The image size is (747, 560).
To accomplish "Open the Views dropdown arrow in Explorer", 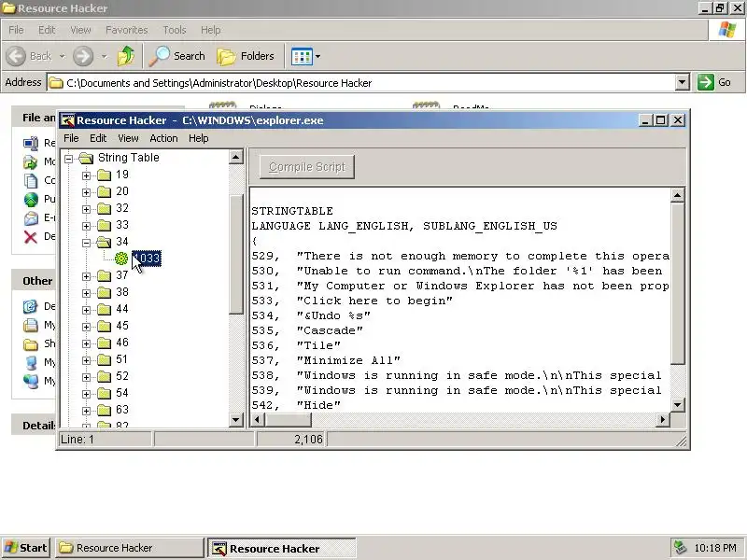I will (317, 57).
